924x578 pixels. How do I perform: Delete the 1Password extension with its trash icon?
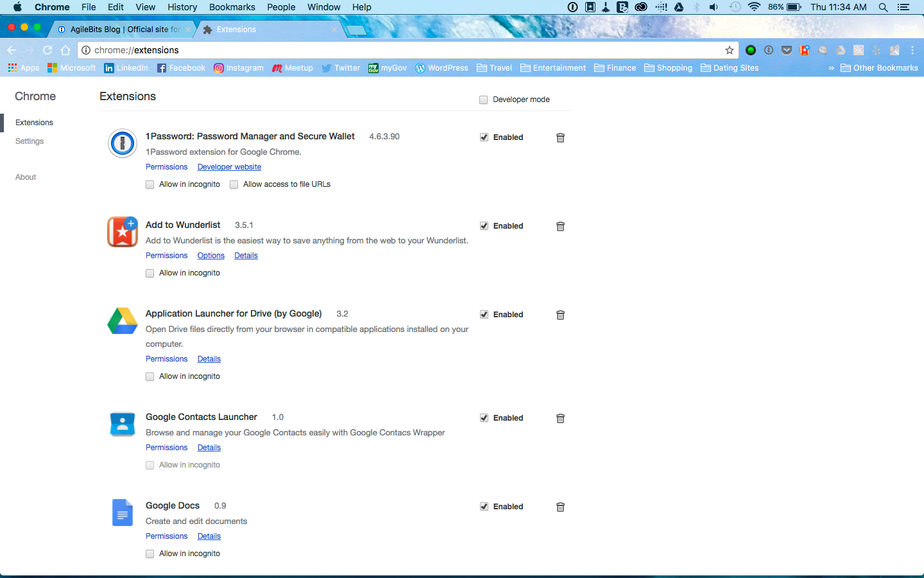[560, 137]
